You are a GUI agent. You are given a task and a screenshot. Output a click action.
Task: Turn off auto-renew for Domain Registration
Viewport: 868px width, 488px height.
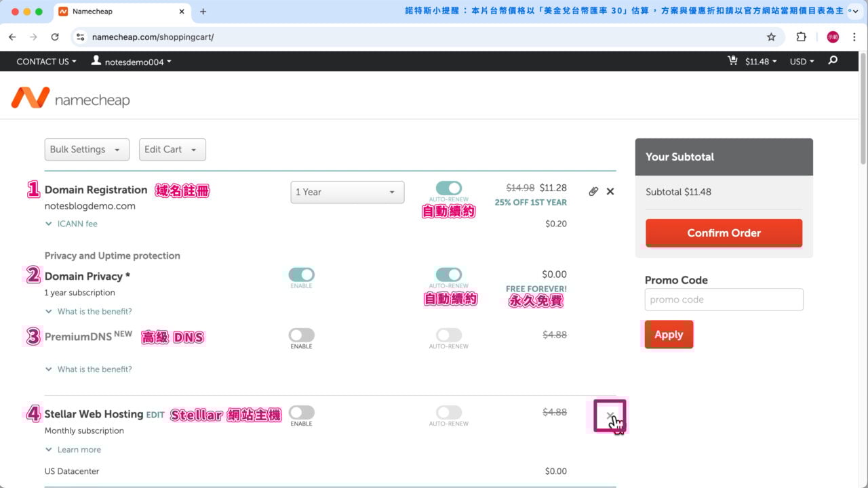448,187
